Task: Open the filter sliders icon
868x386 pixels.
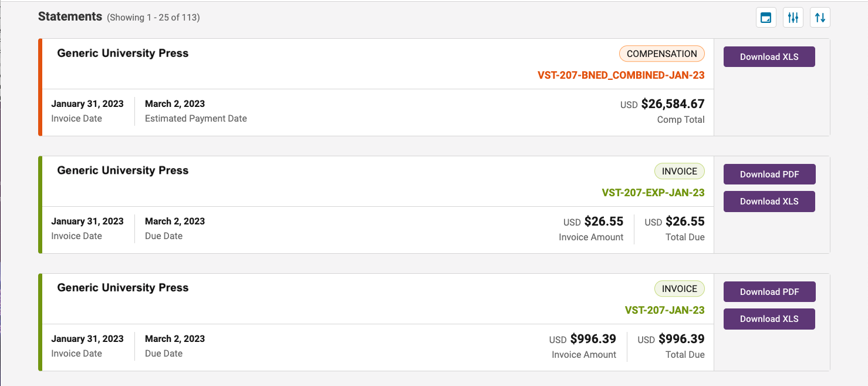Action: 793,18
